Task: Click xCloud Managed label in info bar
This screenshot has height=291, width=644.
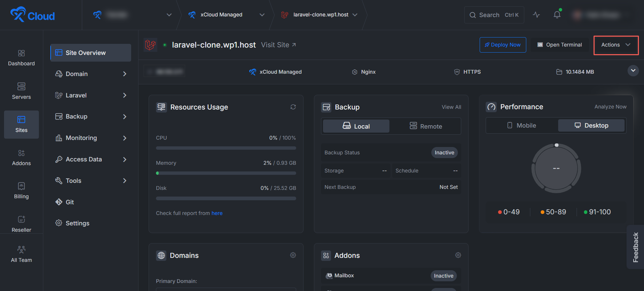Action: coord(275,72)
